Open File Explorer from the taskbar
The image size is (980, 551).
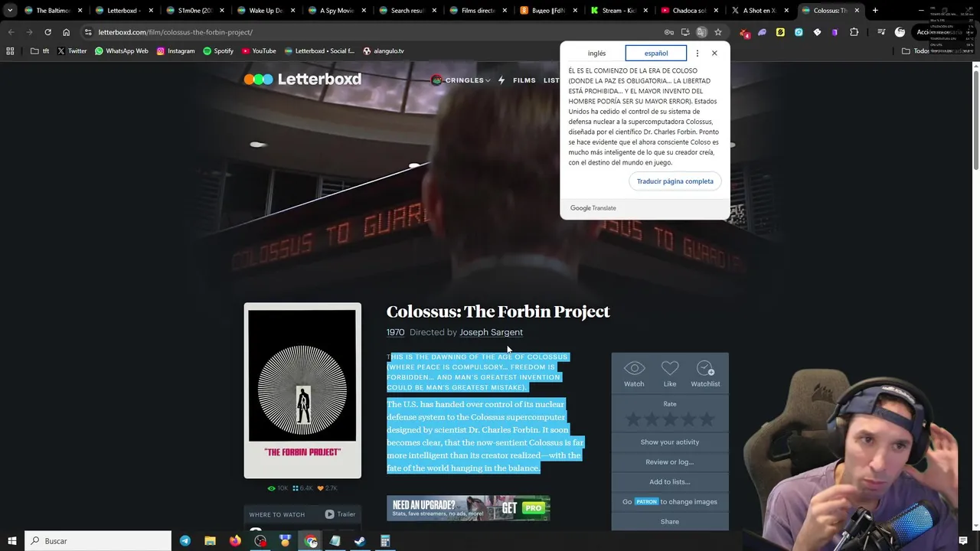click(x=210, y=541)
